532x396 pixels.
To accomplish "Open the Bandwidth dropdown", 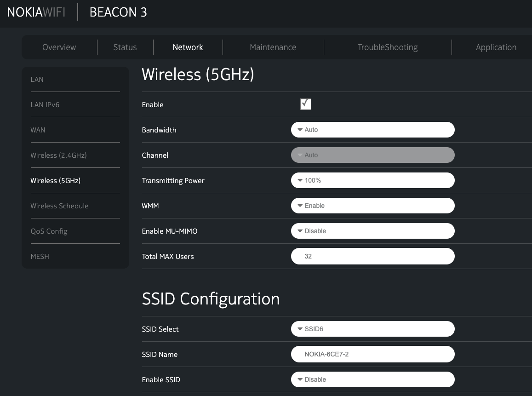I will click(372, 130).
